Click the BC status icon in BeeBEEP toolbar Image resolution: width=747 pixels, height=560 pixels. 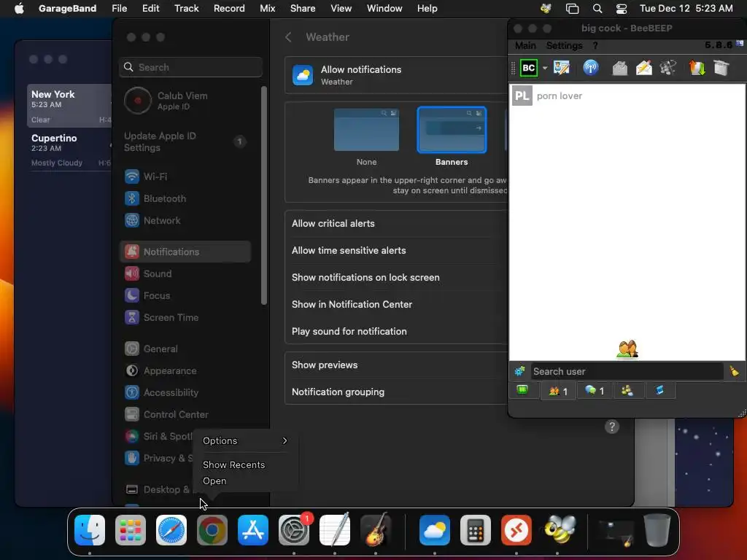click(x=528, y=68)
